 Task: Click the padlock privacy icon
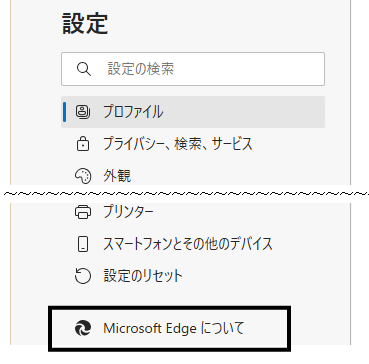82,144
